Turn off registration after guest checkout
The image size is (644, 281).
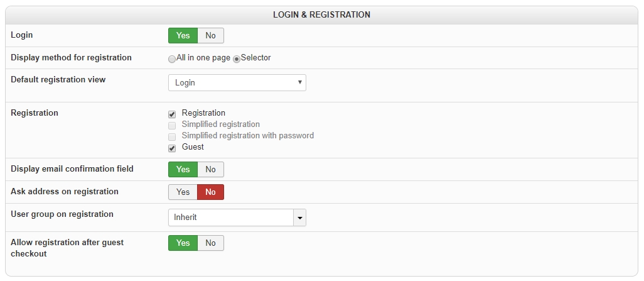210,243
